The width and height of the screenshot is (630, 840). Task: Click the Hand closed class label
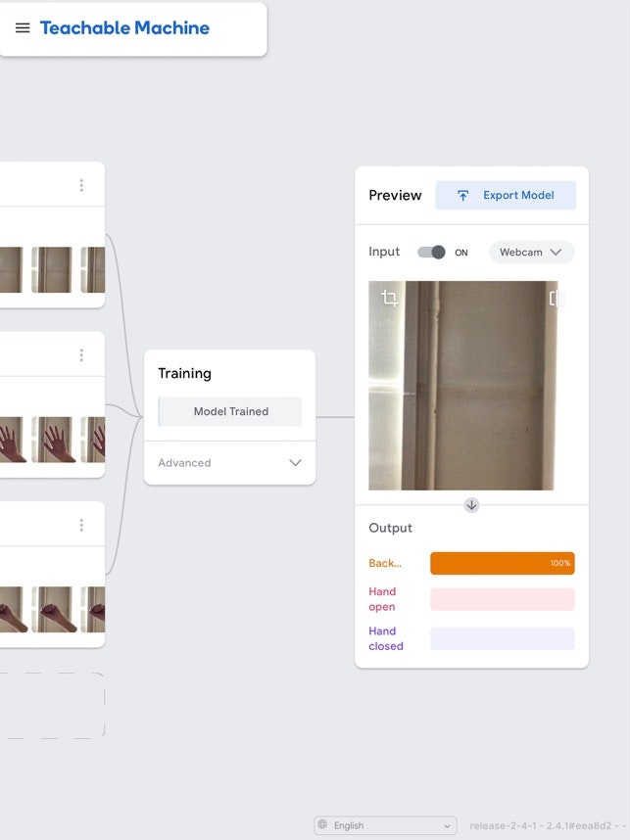click(x=386, y=638)
